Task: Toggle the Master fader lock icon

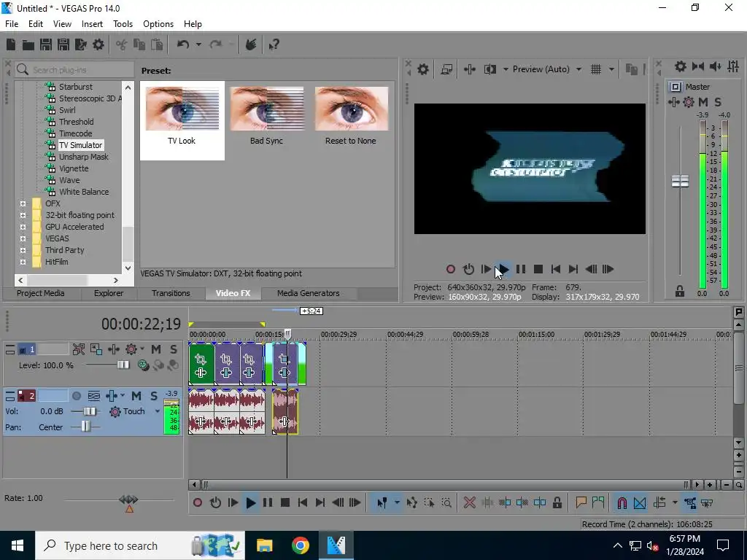Action: (x=680, y=292)
